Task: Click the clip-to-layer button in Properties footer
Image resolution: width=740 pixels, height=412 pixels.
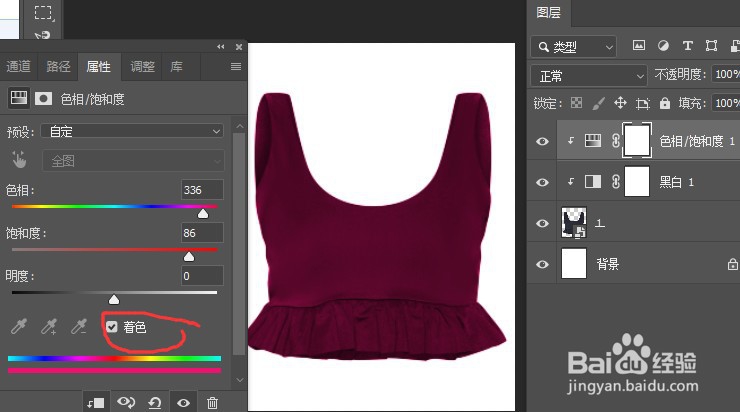Action: click(96, 403)
